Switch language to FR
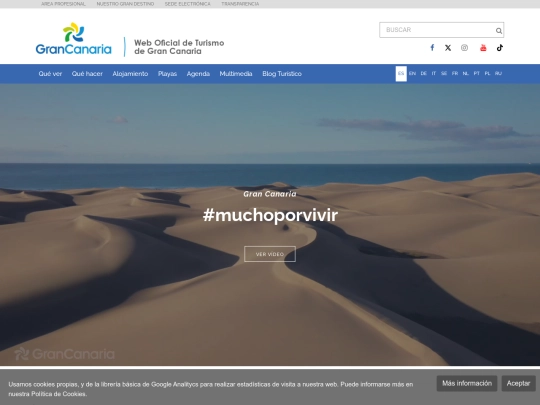The image size is (540, 405). tap(455, 74)
